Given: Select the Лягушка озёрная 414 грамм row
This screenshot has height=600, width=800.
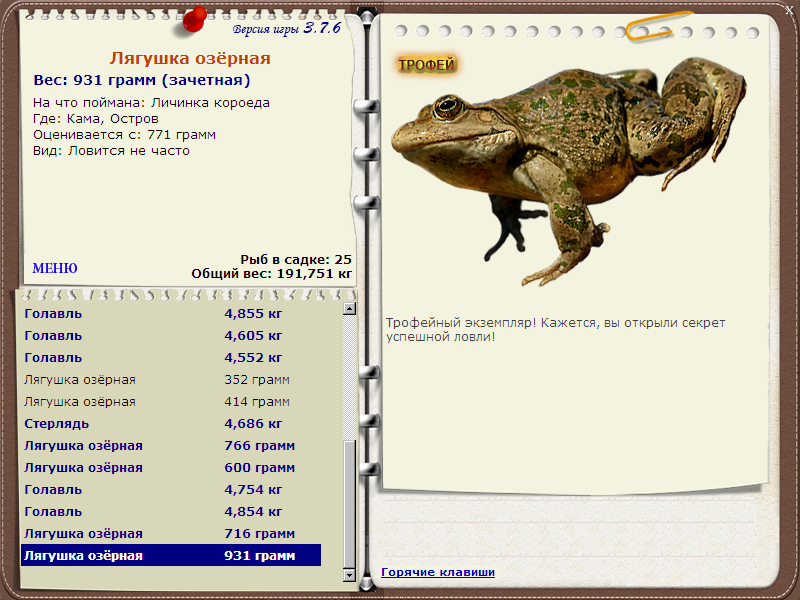Looking at the screenshot, I should tap(171, 402).
